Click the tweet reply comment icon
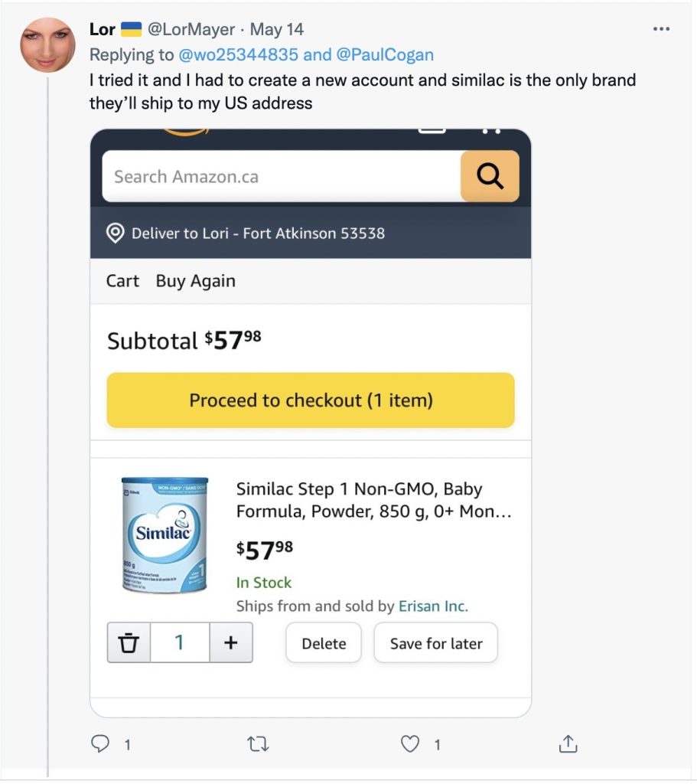Image resolution: width=697 pixels, height=784 pixels. tap(100, 743)
